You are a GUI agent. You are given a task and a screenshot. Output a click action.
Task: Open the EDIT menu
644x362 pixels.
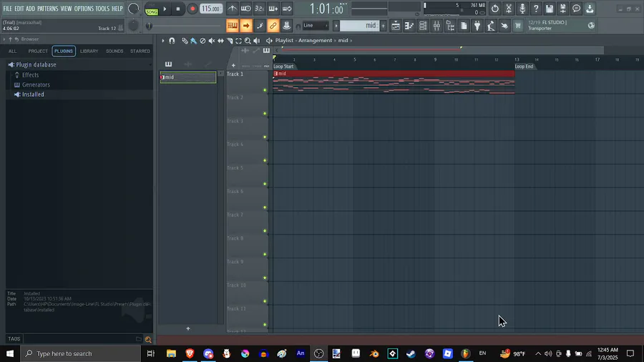pyautogui.click(x=19, y=9)
